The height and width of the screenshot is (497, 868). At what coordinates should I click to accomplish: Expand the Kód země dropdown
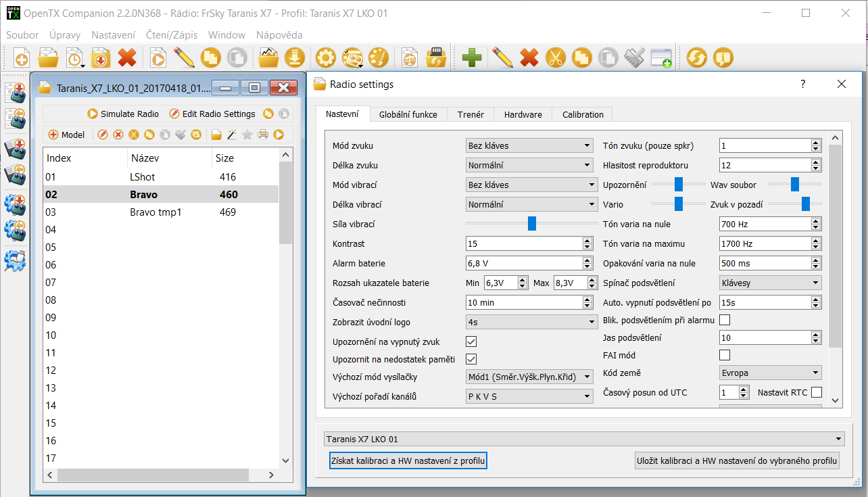click(x=771, y=373)
